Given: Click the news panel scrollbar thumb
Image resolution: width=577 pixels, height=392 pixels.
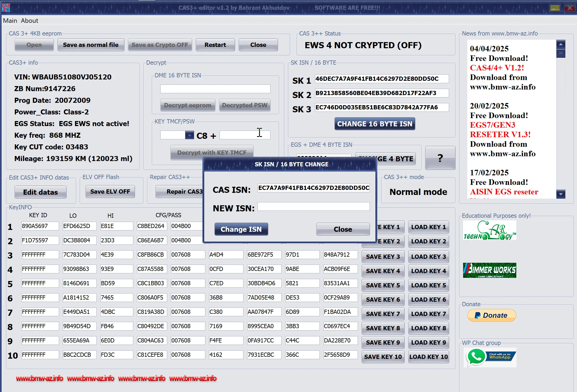Looking at the screenshot, I should click(561, 54).
